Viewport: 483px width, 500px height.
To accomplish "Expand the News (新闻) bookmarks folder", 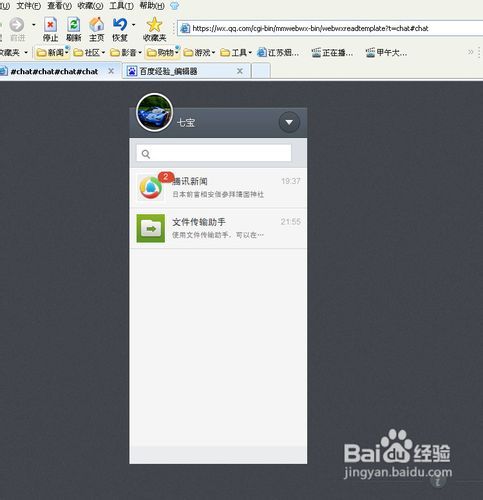I will tap(52, 53).
